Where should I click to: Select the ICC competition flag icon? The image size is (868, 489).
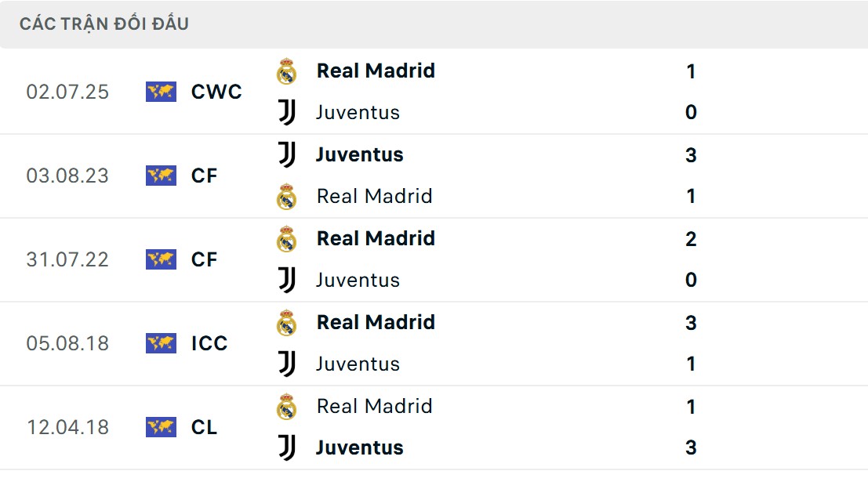click(x=161, y=343)
